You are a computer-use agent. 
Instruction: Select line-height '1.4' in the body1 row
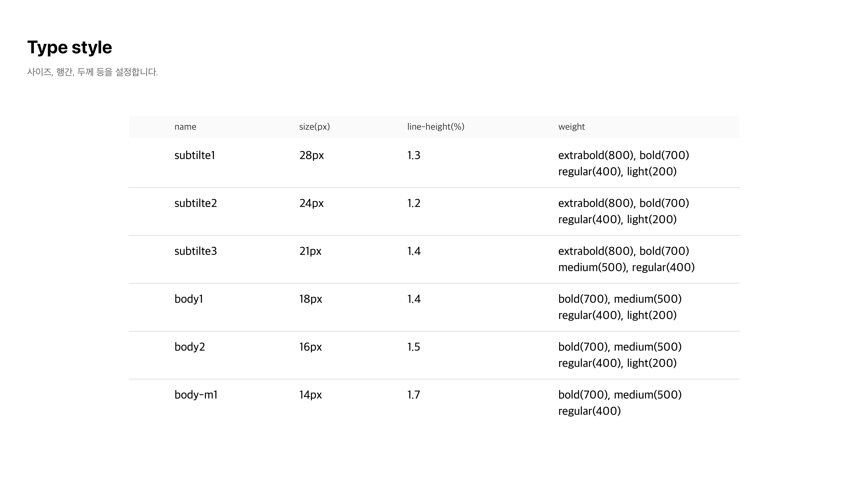[x=414, y=299]
